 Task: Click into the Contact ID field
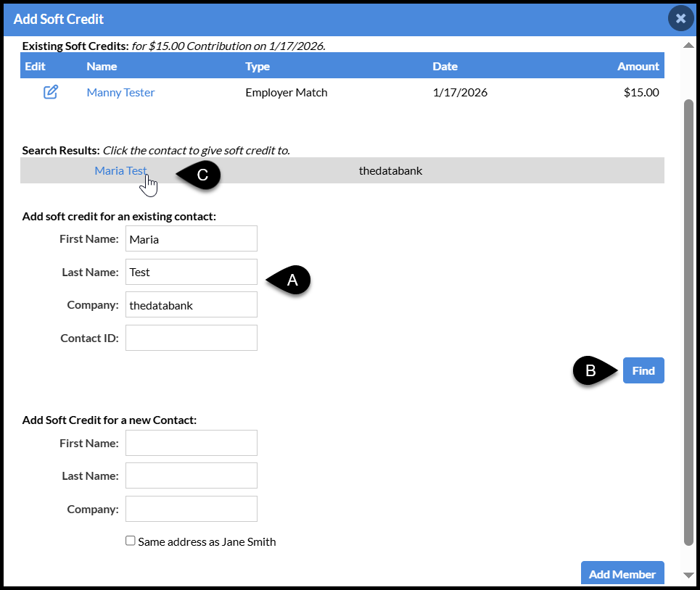point(191,338)
